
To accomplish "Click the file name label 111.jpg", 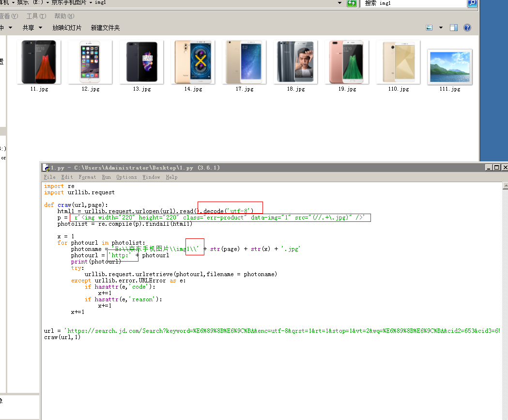I will coord(450,89).
